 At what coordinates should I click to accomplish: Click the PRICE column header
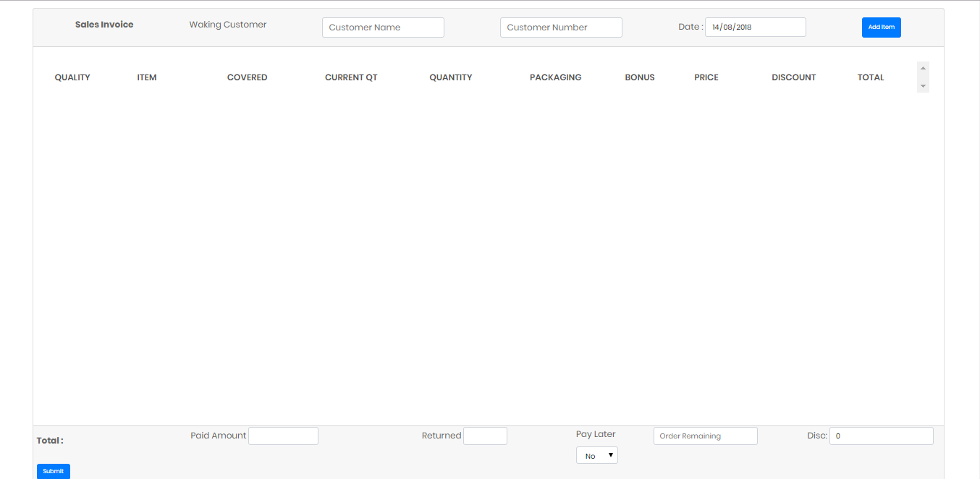coord(706,77)
